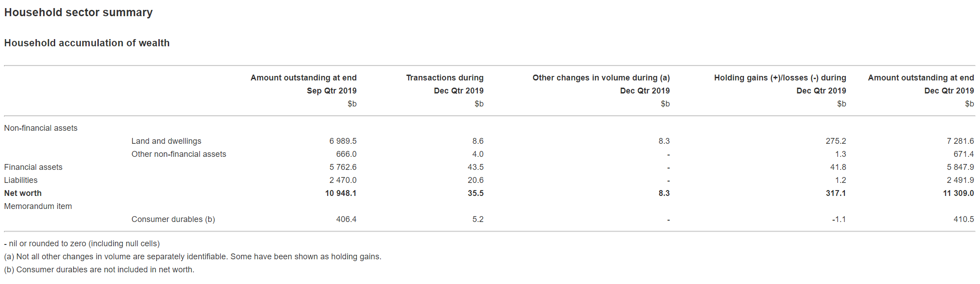
Task: Click the Household sector summary heading
Action: pyautogui.click(x=79, y=13)
